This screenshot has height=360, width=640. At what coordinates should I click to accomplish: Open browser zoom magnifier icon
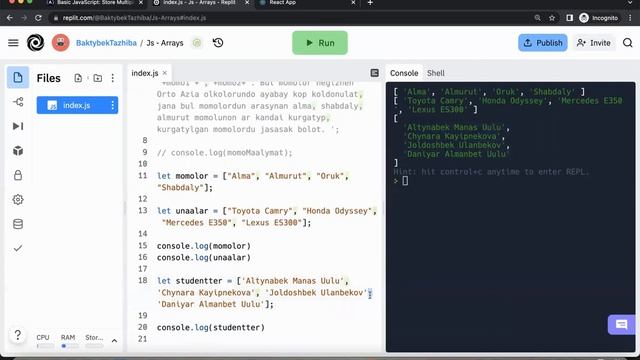point(538,18)
